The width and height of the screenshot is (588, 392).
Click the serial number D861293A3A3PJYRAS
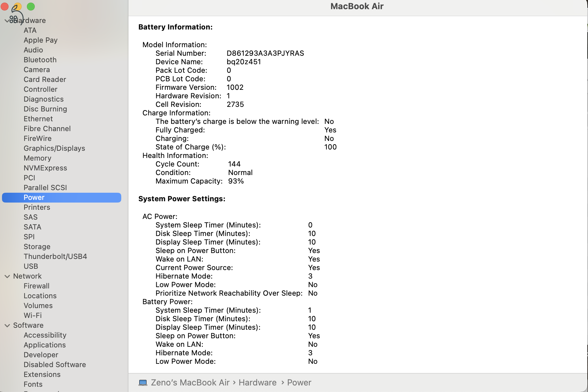point(265,53)
